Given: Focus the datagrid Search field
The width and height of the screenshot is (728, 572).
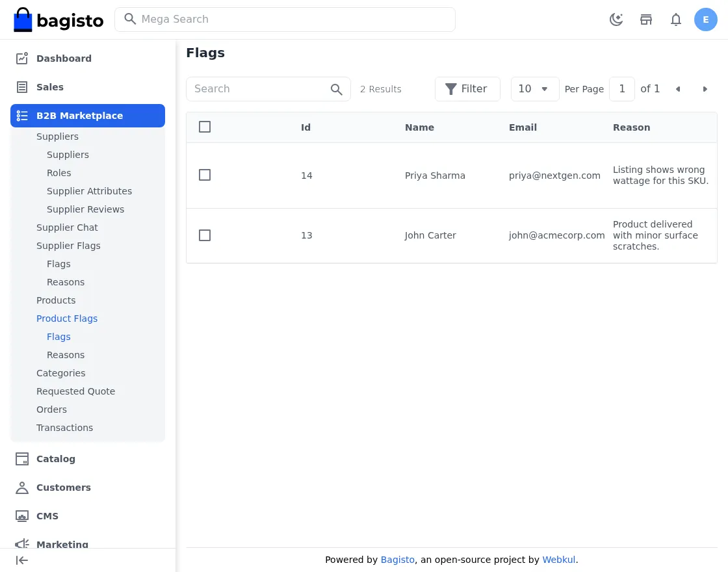Looking at the screenshot, I should (x=268, y=88).
